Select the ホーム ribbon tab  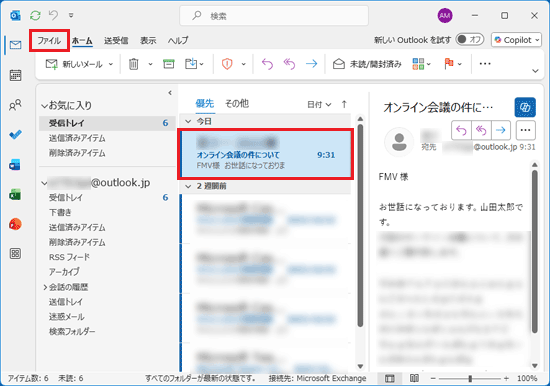tap(82, 41)
